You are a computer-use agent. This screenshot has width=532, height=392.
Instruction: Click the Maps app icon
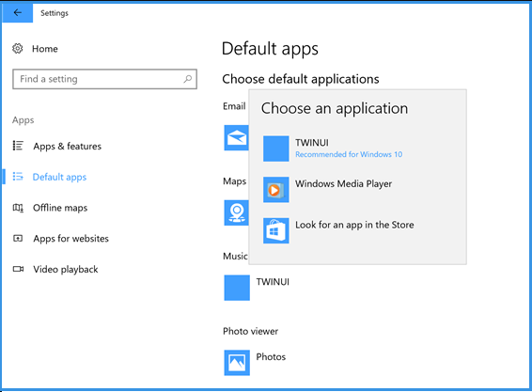pyautogui.click(x=236, y=212)
